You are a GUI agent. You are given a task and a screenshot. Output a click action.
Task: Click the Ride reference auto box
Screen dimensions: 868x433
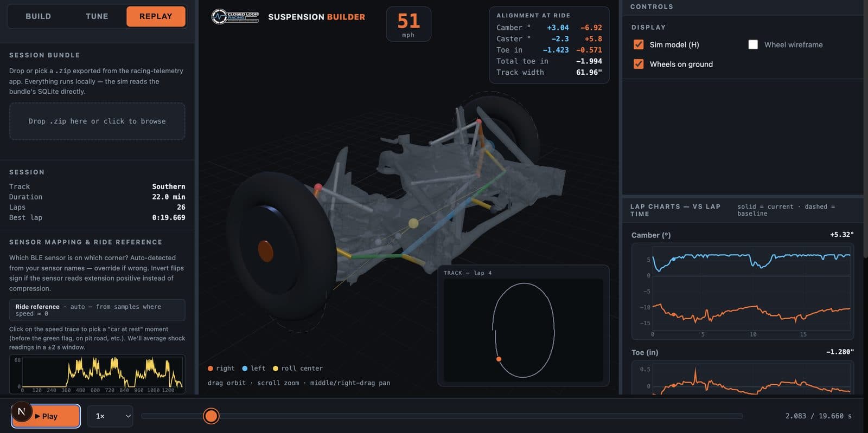click(x=97, y=310)
